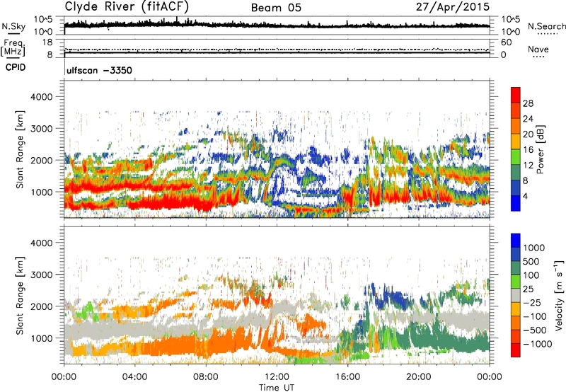Click the 'ulfscan -3350' text
This screenshot has width=566, height=392.
[x=99, y=70]
